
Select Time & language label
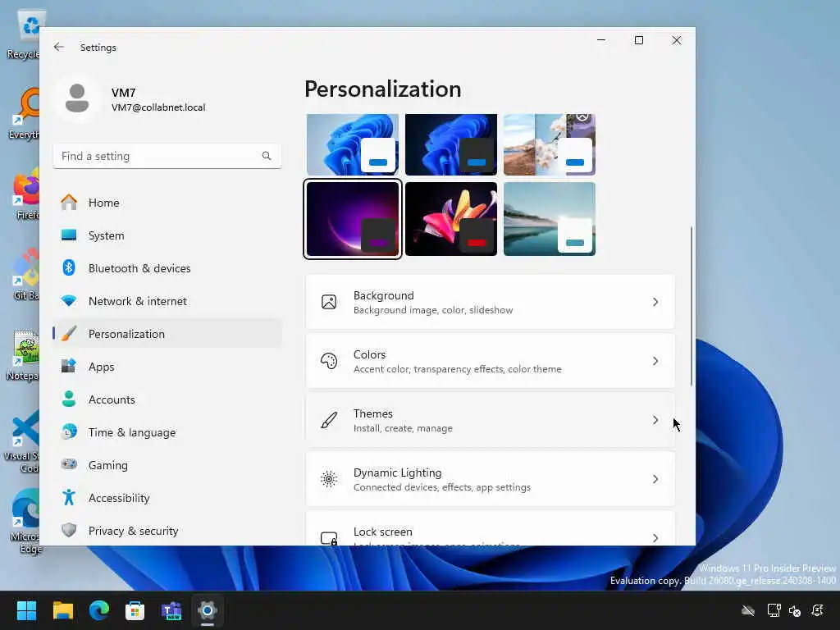tap(132, 432)
